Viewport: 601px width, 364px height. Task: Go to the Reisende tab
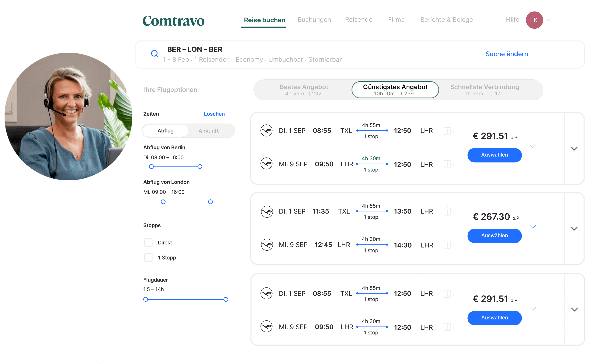click(x=359, y=20)
